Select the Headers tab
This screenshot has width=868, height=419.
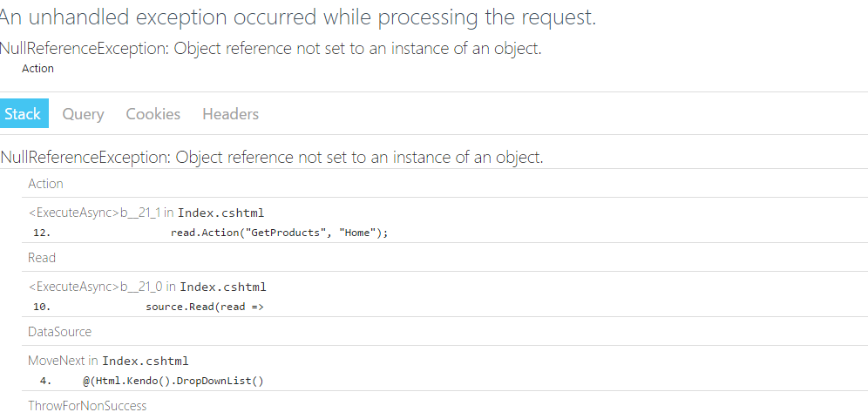[x=230, y=114]
